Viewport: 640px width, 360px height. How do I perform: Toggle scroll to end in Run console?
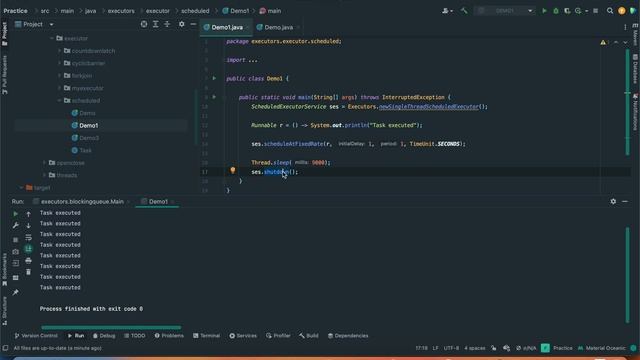29,249
